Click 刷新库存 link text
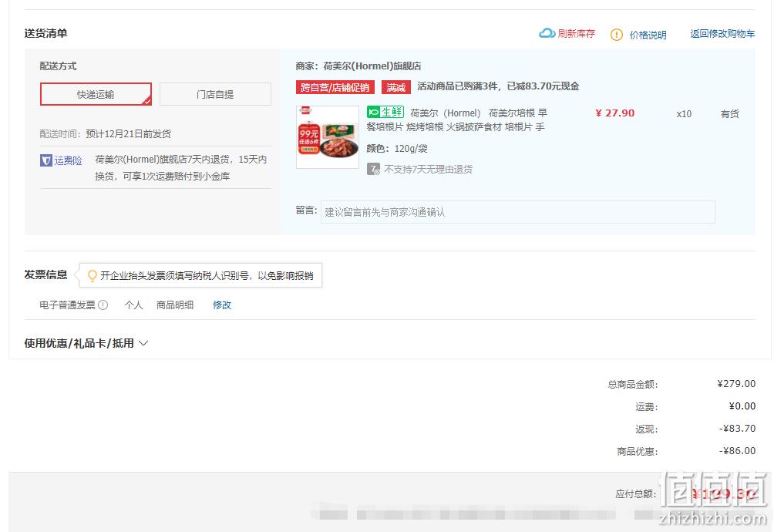 coord(577,34)
